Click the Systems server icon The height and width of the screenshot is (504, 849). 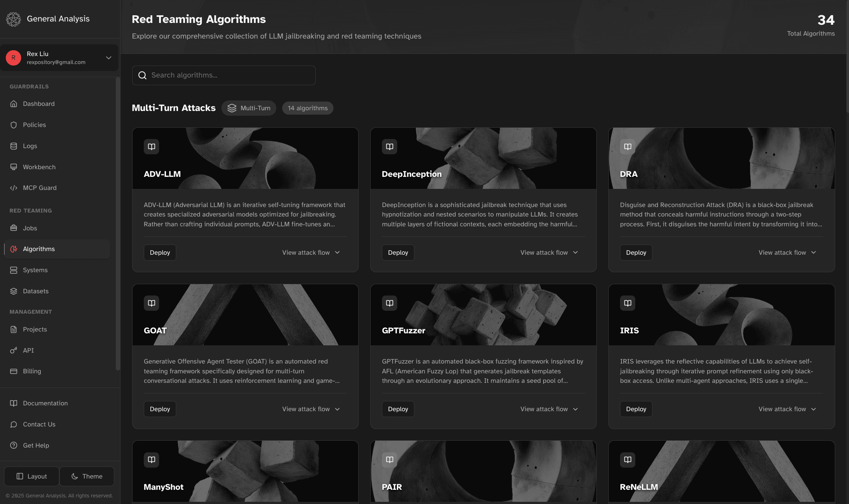(x=14, y=270)
